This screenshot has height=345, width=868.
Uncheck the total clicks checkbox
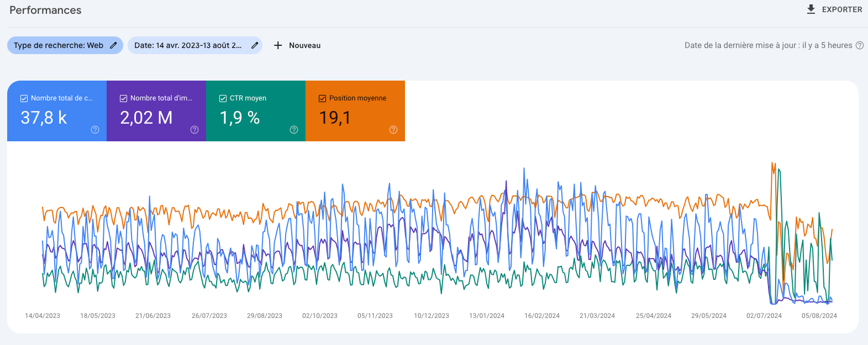click(24, 98)
